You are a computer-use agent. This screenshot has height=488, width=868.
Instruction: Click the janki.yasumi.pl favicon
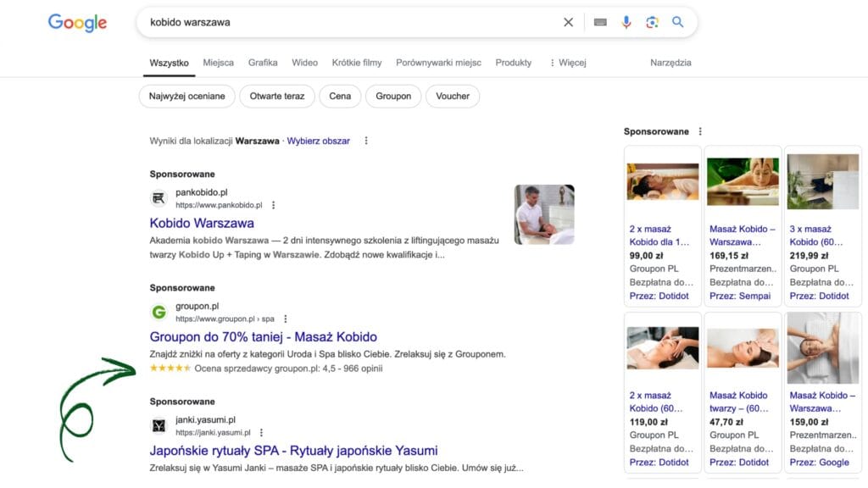[x=158, y=424]
